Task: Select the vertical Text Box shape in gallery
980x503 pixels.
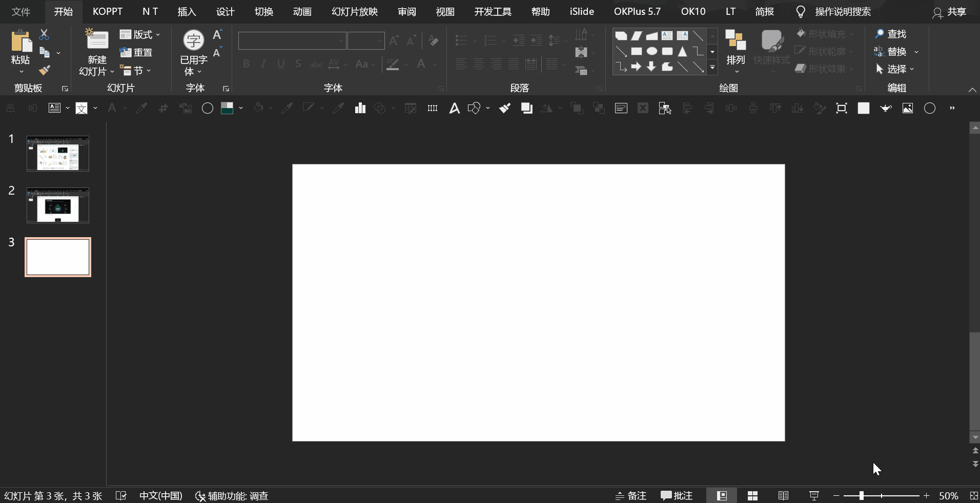Action: click(x=682, y=36)
